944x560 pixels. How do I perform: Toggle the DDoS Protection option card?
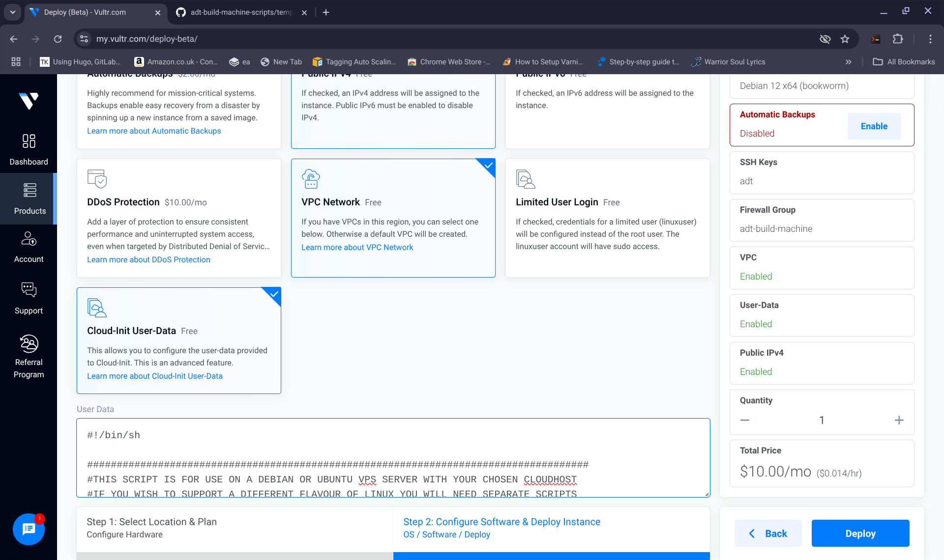178,218
